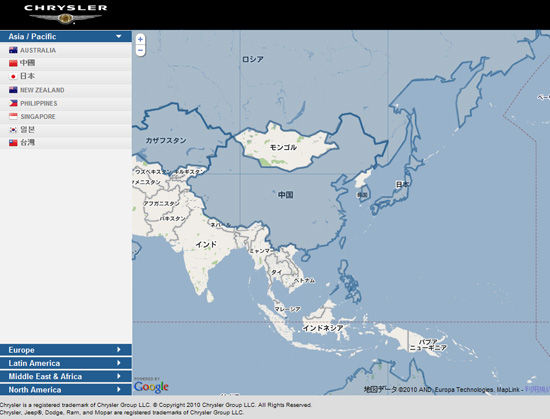Click the ウズベキスタン label on map
Screen dimensions: 550x419
tap(153, 172)
